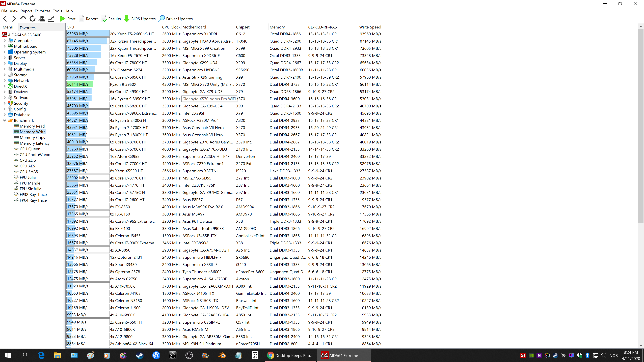This screenshot has width=644, height=362.
Task: Open the taskbar Search icon
Action: tap(24, 355)
